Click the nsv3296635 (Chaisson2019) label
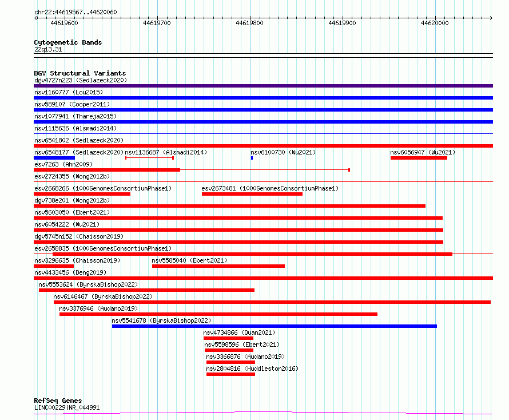Screen dimensions: 509x420 point(77,260)
